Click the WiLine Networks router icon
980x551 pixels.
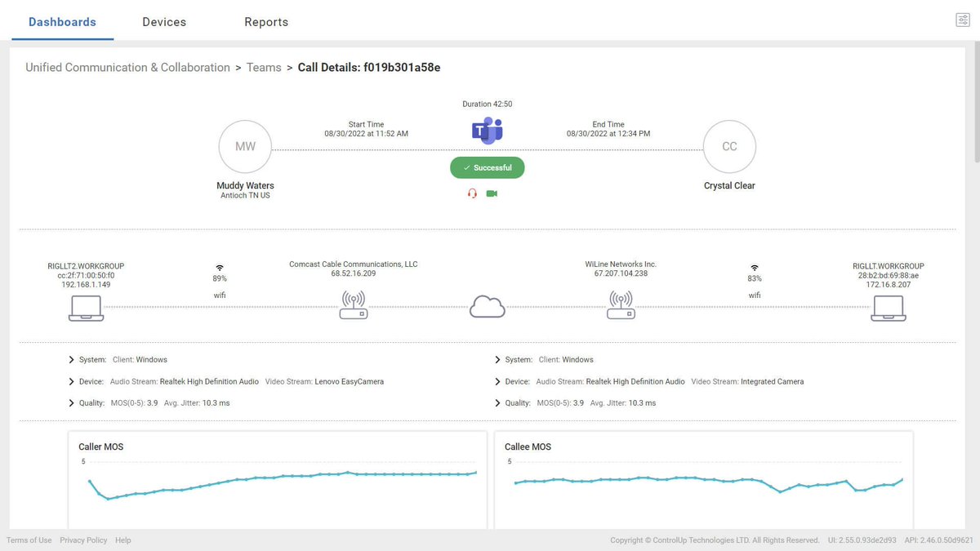621,305
